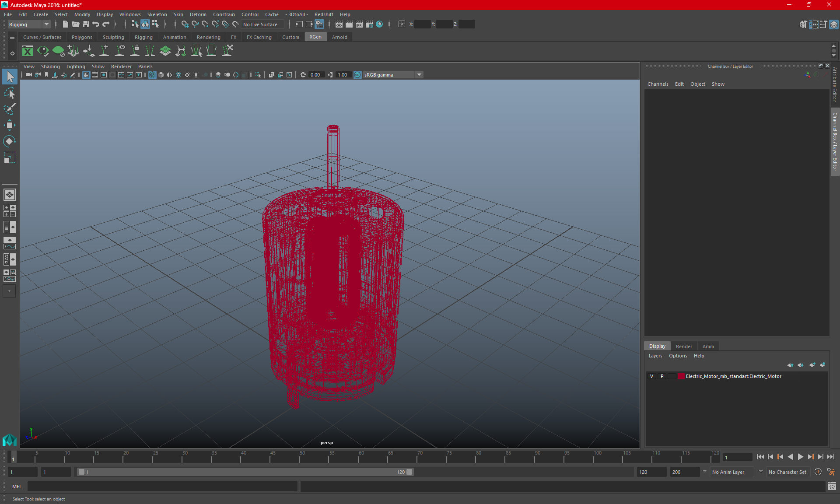
Task: Click the XGen tab
Action: 315,37
